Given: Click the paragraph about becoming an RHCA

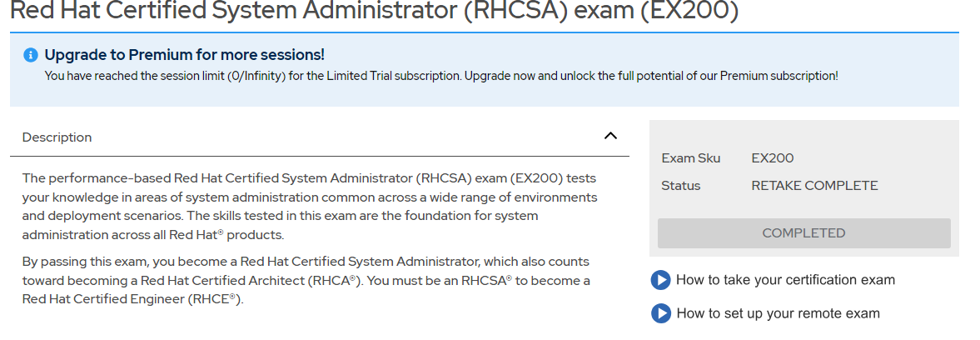Looking at the screenshot, I should 306,281.
